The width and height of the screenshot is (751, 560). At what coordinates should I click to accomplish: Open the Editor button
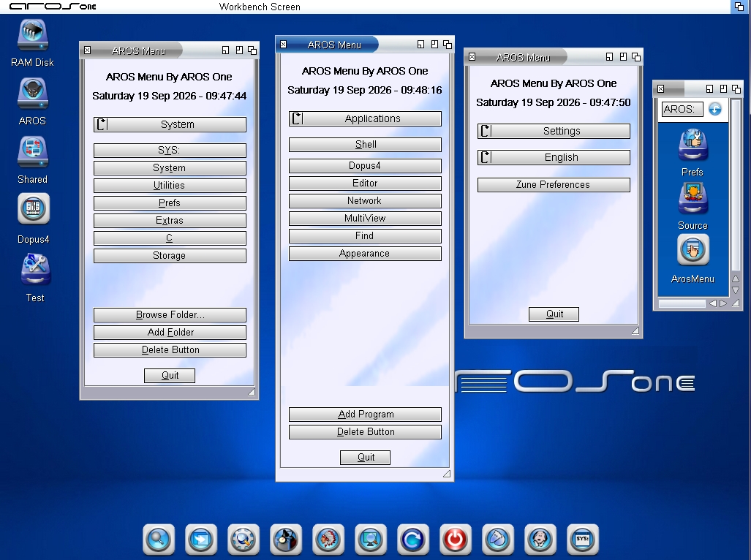click(365, 183)
